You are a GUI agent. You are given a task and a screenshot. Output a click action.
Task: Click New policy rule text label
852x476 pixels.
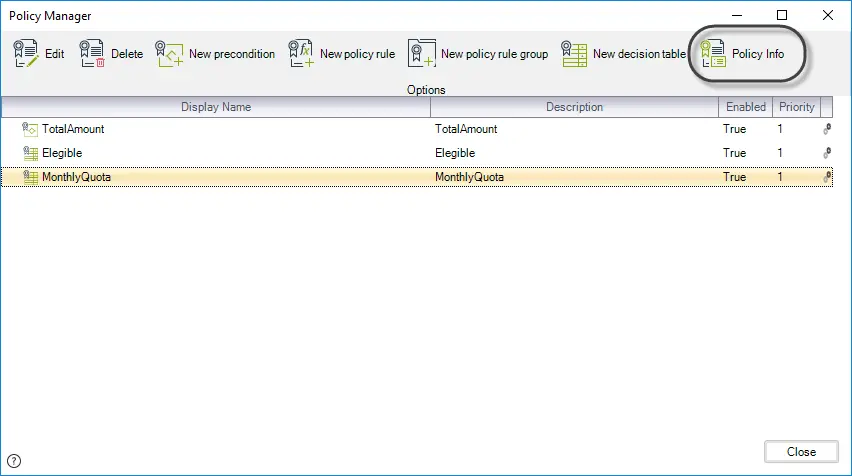click(357, 54)
